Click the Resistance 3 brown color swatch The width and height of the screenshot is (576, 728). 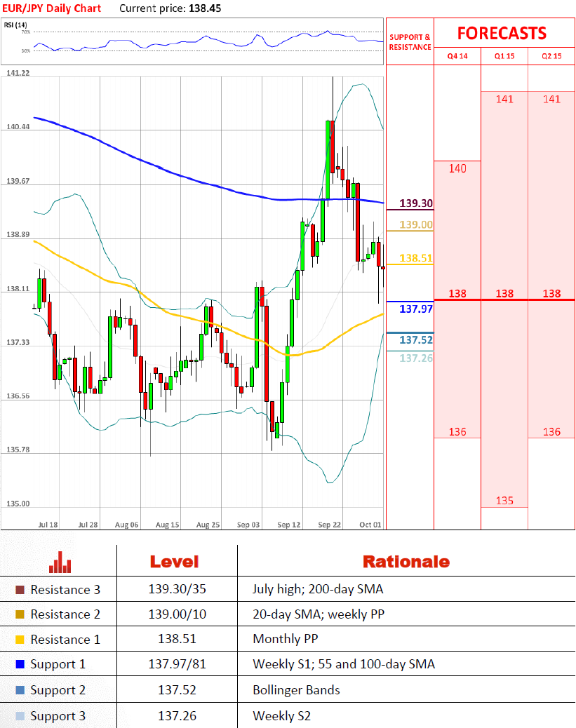pos(20,590)
